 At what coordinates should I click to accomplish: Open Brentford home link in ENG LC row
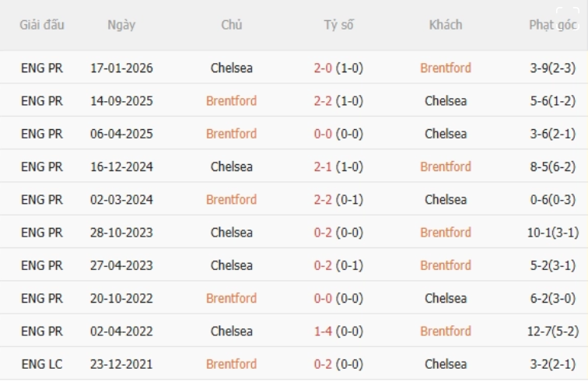pos(231,364)
